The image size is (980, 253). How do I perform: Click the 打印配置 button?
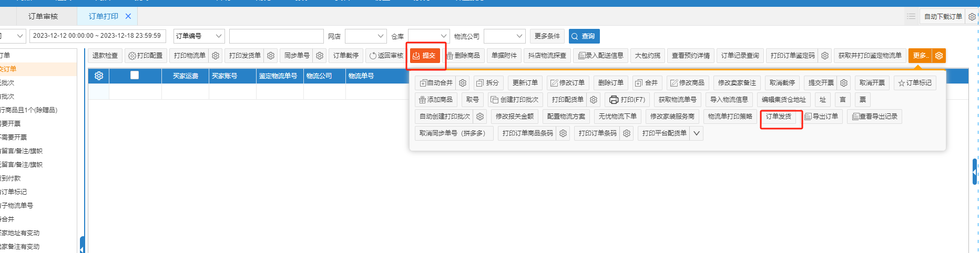pyautogui.click(x=146, y=56)
